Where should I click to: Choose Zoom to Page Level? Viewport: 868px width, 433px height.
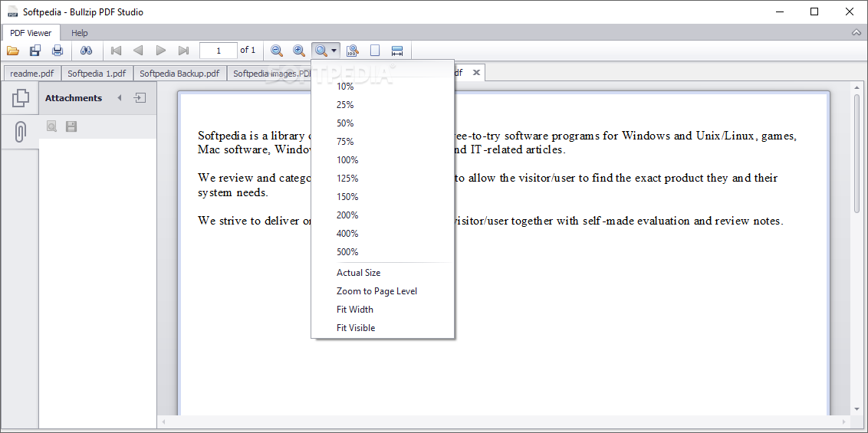[x=383, y=291]
